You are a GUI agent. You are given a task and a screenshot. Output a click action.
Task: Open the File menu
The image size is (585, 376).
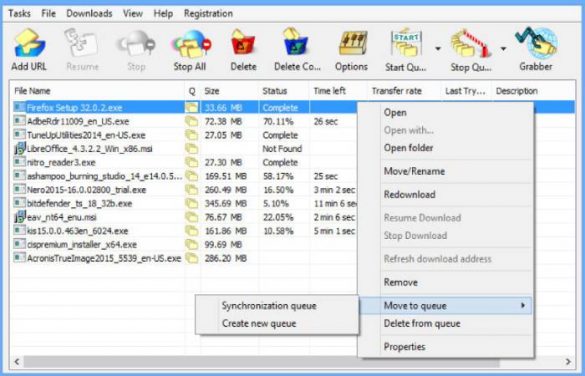49,13
